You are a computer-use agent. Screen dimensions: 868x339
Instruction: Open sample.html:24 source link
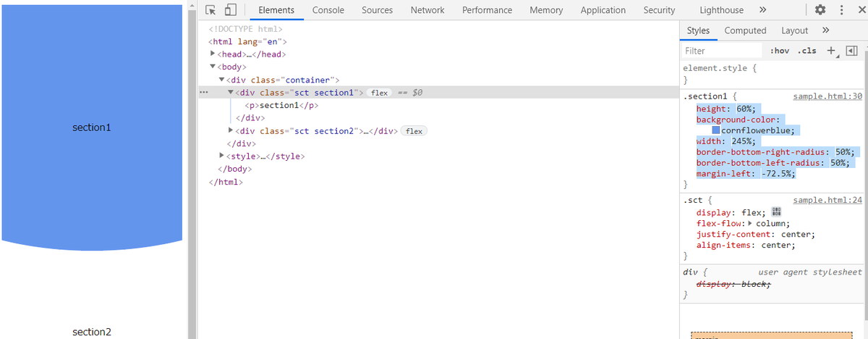[828, 200]
